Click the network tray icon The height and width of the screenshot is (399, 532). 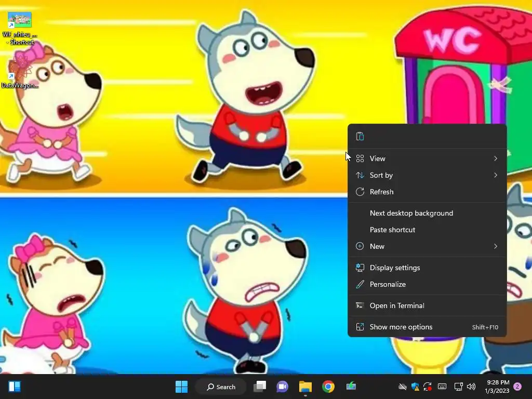pyautogui.click(x=458, y=387)
